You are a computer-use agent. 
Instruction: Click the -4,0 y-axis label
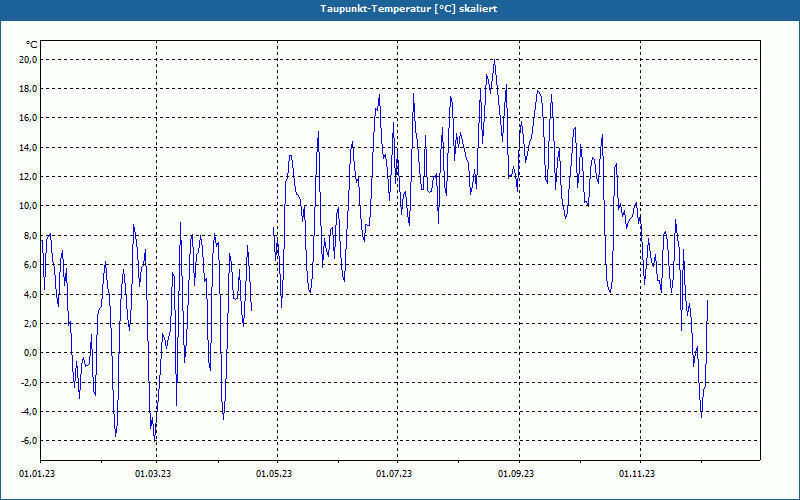click(29, 412)
